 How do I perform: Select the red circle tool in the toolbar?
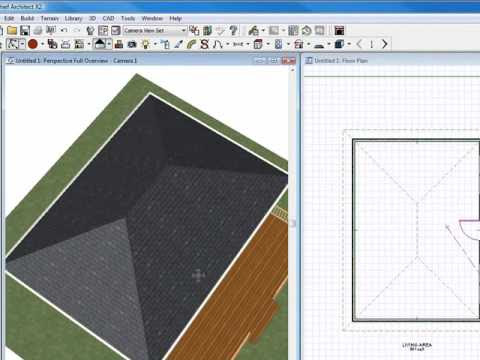(33, 44)
